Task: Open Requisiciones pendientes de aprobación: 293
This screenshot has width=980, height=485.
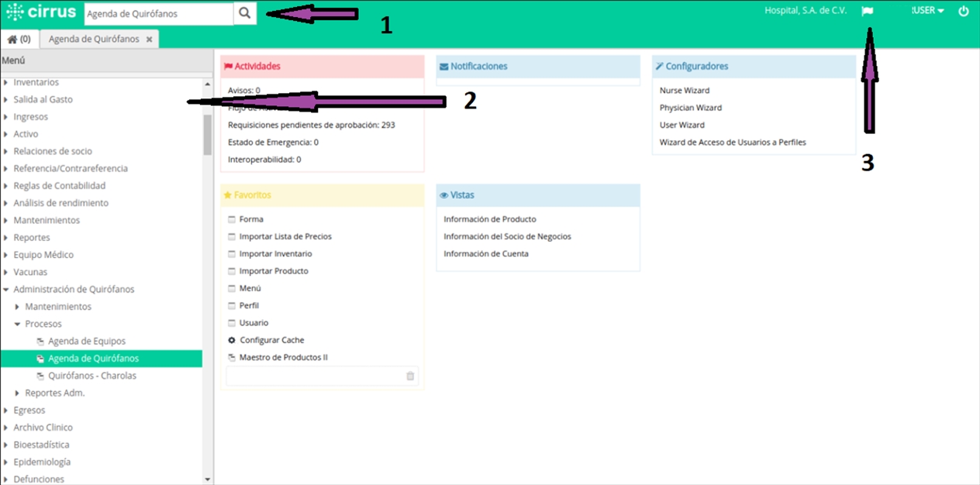Action: 311,125
